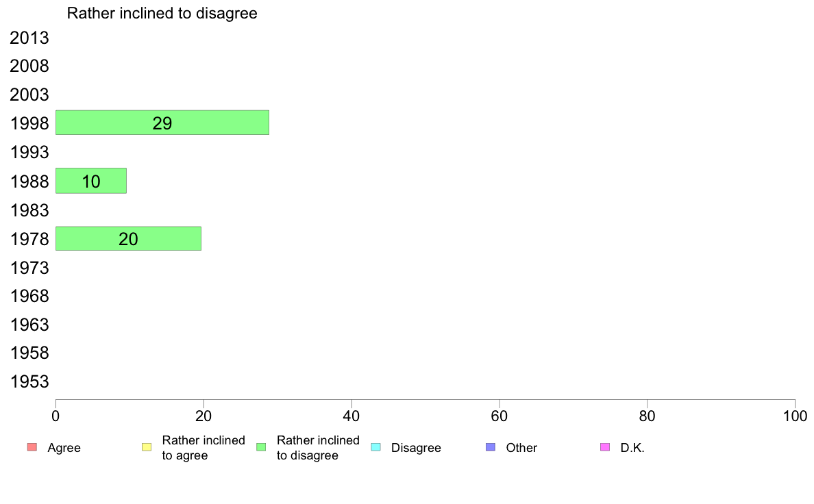Click the red Agree legend swatch
The image size is (814, 504).
click(32, 447)
